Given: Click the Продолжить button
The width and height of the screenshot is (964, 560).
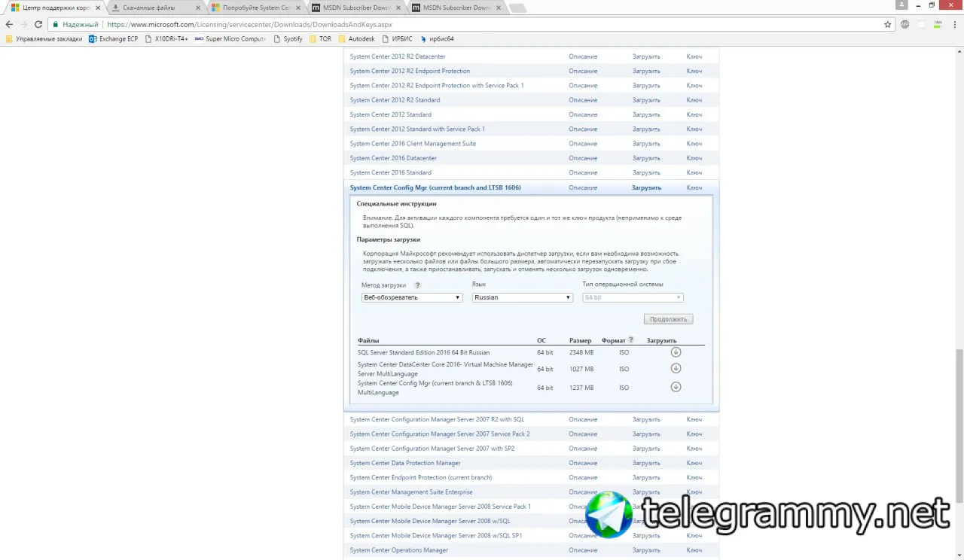Looking at the screenshot, I should (x=668, y=319).
